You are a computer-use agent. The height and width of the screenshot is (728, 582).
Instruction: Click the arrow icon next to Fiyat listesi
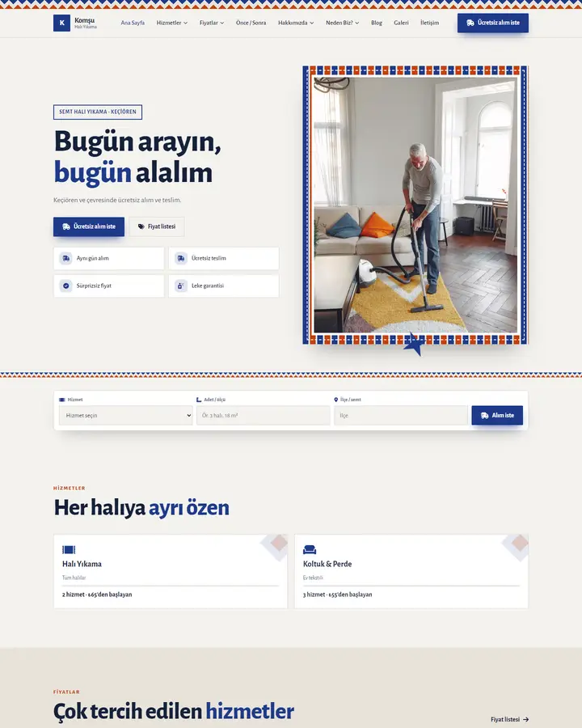[x=526, y=720]
